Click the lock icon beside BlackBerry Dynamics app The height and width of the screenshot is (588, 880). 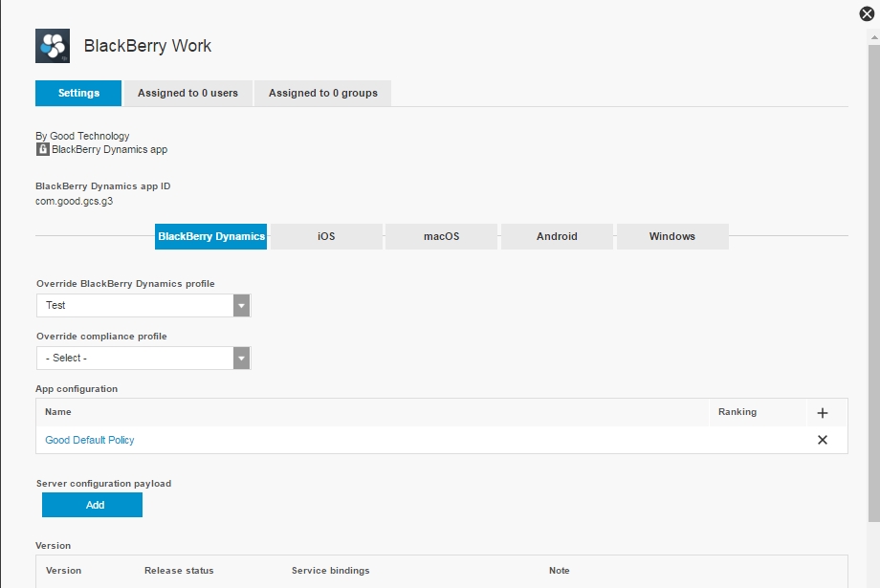click(42, 149)
